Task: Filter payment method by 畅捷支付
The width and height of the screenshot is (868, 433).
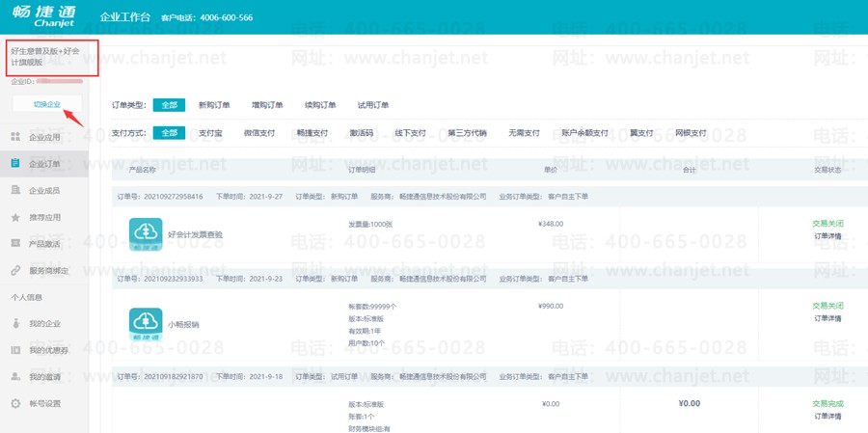Action: (x=312, y=133)
